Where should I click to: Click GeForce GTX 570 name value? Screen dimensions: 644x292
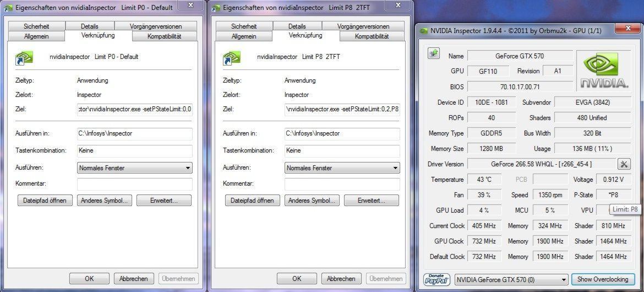pos(520,56)
